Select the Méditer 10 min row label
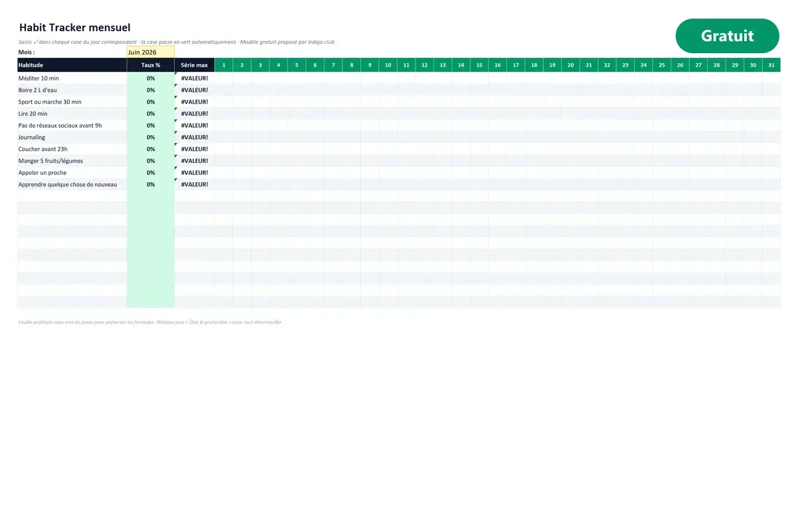 tap(72, 78)
